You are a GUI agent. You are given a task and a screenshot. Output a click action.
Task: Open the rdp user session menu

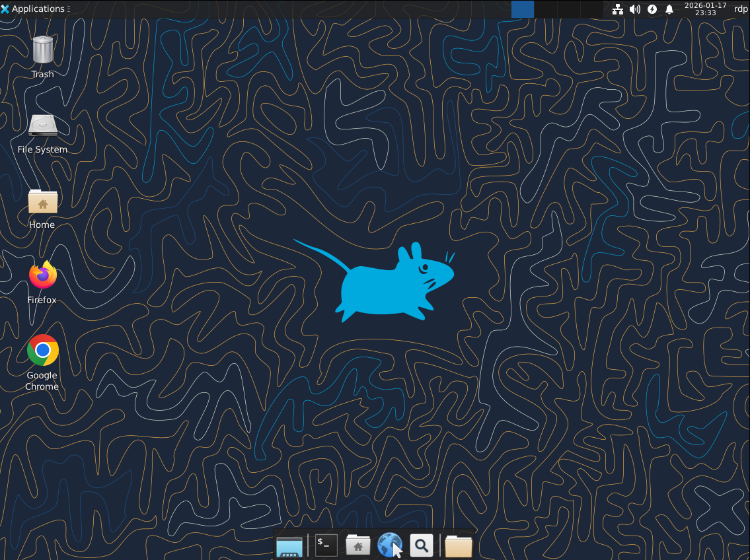pyautogui.click(x=740, y=9)
